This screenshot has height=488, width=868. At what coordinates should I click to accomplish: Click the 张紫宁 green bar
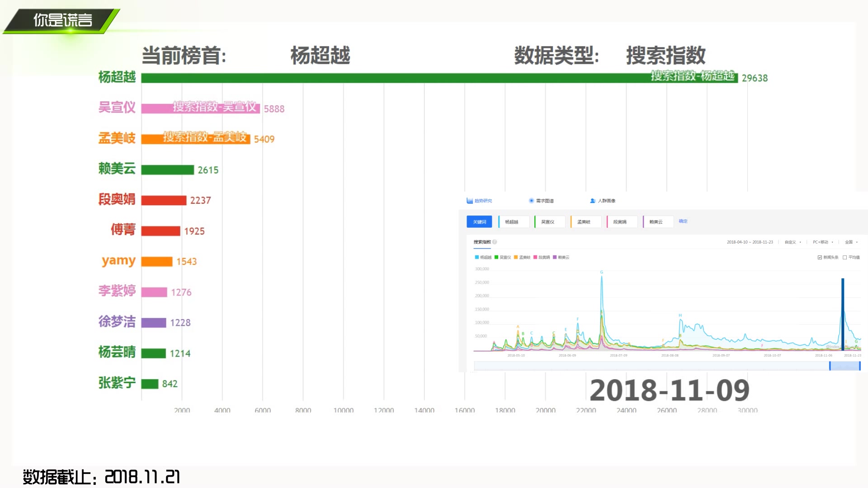point(150,384)
